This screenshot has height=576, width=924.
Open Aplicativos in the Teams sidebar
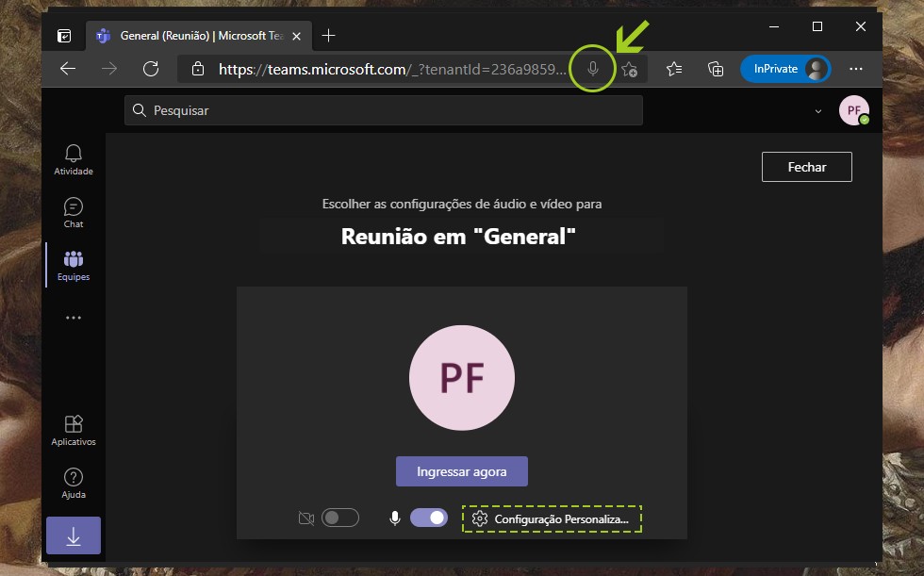tap(74, 431)
